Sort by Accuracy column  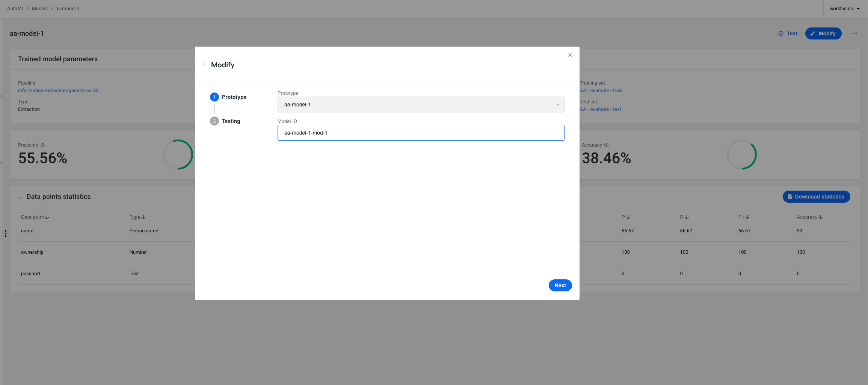coord(809,217)
